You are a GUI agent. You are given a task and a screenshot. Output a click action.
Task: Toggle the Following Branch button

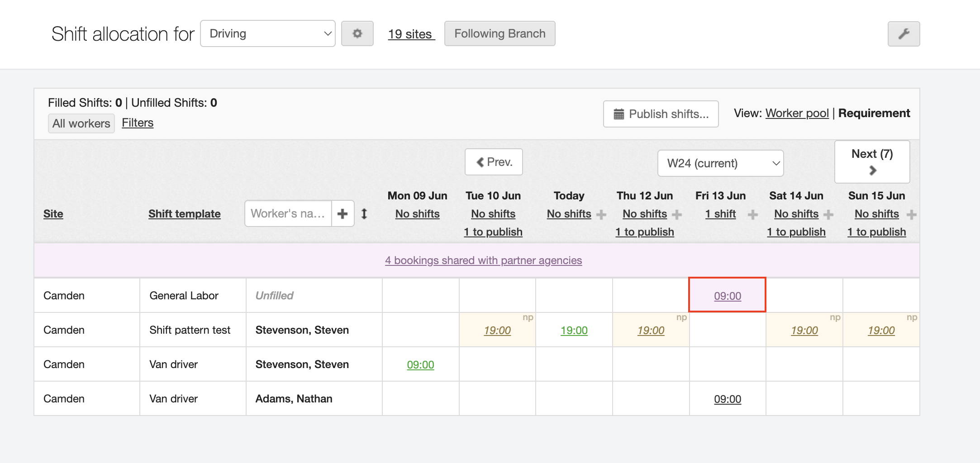[500, 33]
